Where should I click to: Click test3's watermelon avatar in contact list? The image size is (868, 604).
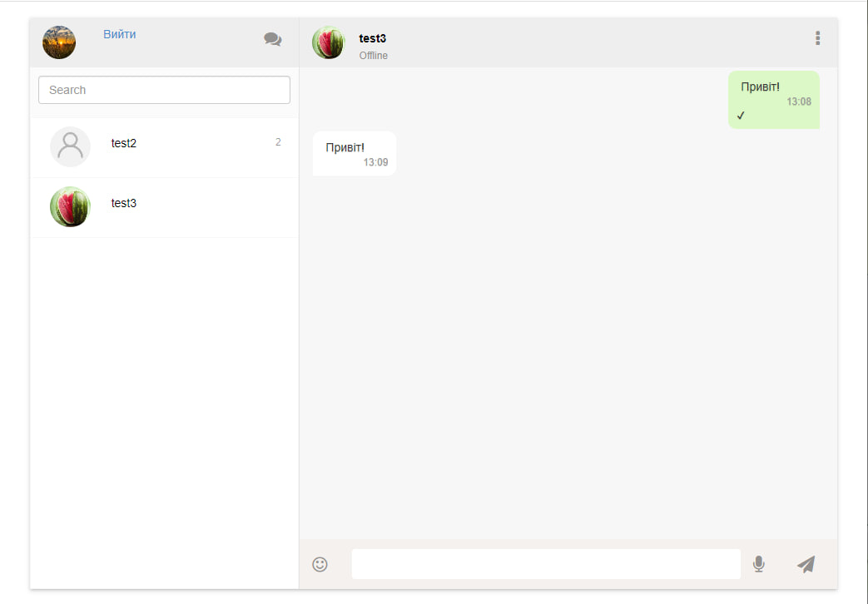(x=70, y=206)
